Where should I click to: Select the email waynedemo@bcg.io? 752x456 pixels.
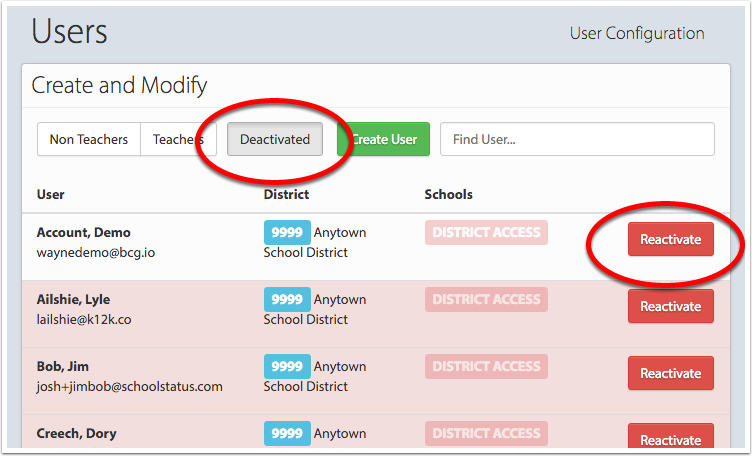96,253
